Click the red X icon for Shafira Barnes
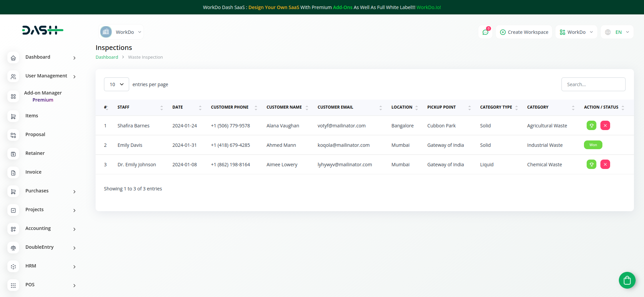The height and width of the screenshot is (297, 644). point(605,125)
